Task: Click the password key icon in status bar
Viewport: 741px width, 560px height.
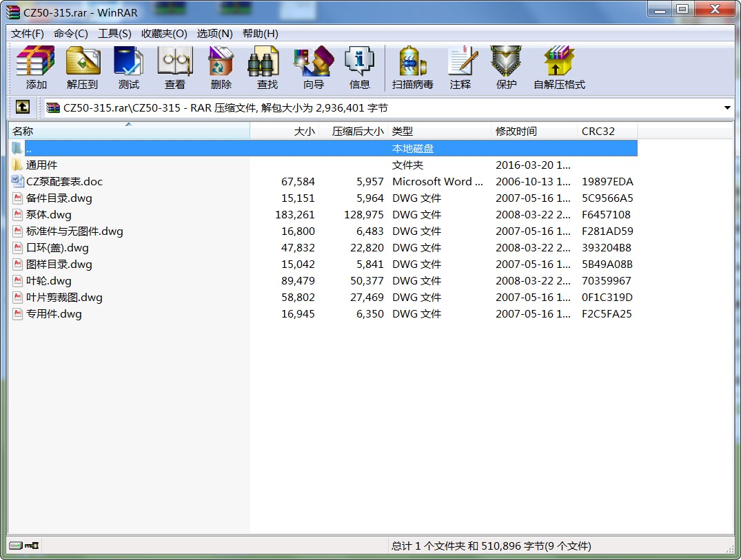Action: click(32, 546)
